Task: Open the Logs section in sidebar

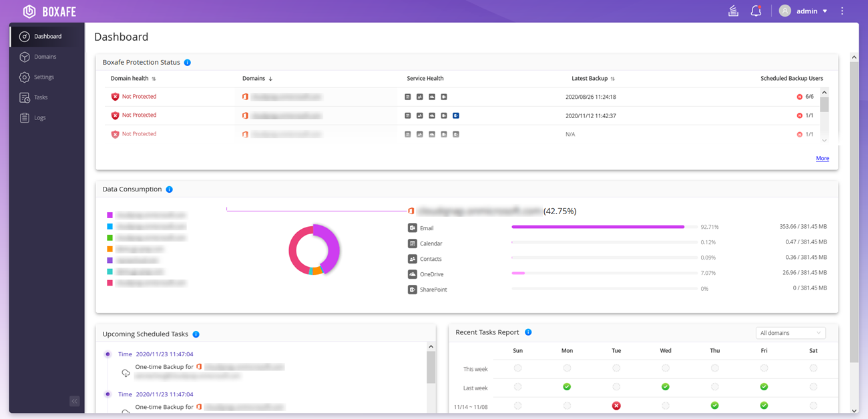Action: 39,118
